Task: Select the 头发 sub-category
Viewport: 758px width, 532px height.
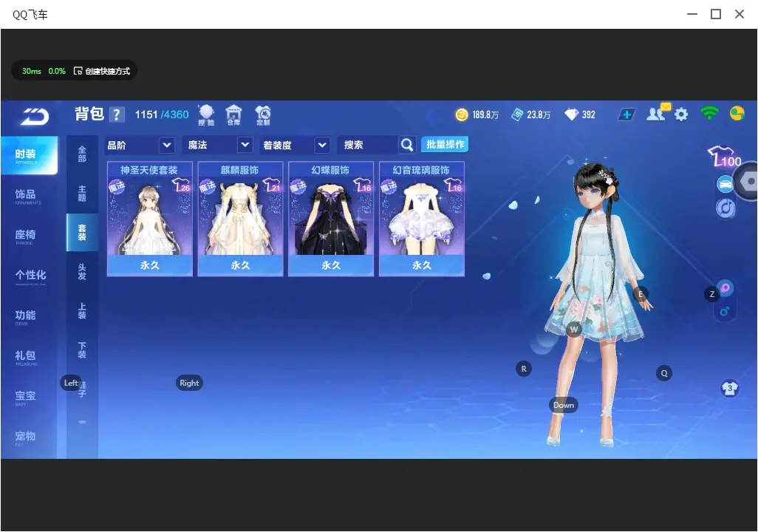Action: pos(82,272)
